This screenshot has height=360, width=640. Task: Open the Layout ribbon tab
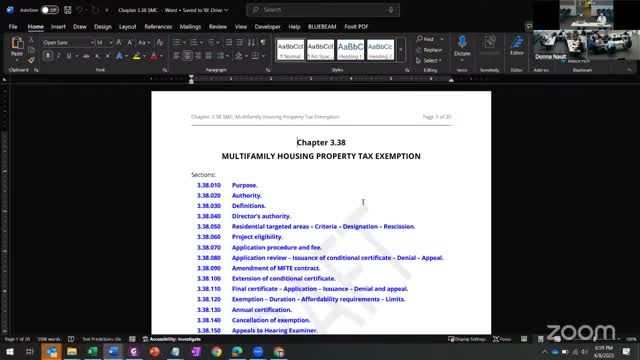point(127,27)
